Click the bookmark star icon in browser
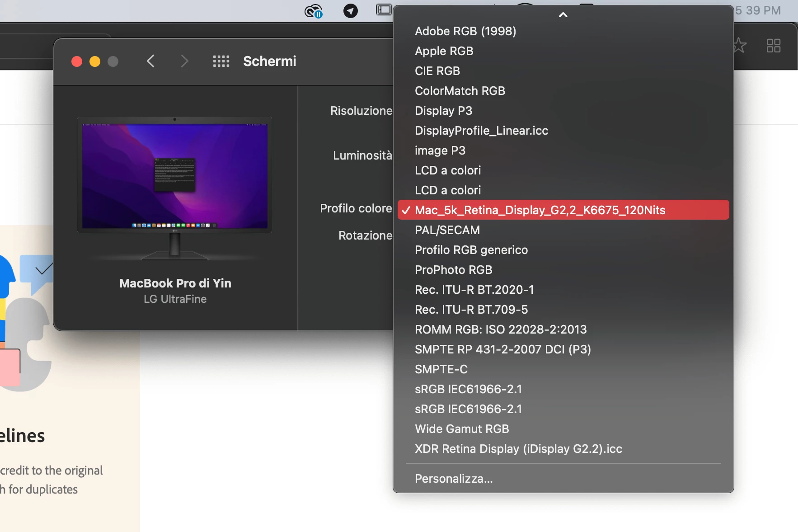Image resolution: width=798 pixels, height=532 pixels. [740, 45]
